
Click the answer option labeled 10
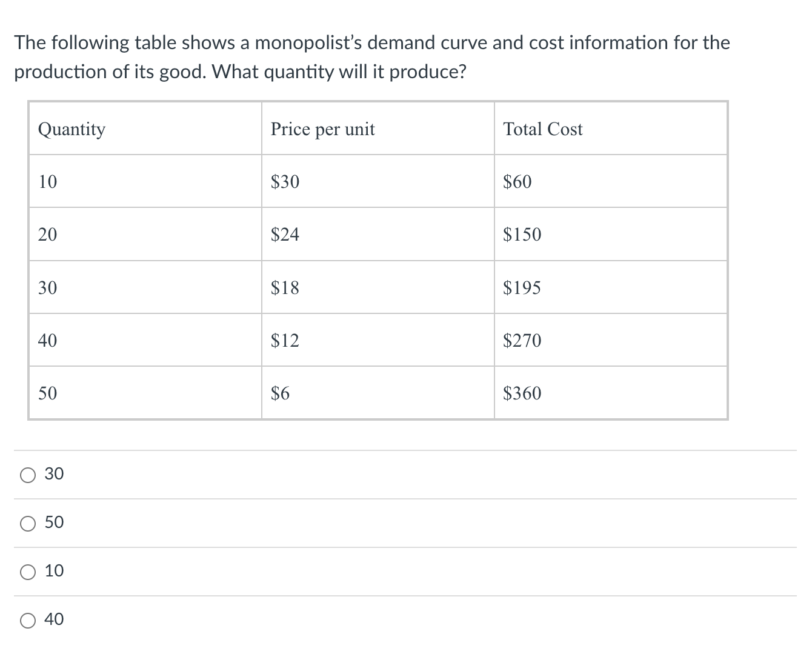point(54,571)
